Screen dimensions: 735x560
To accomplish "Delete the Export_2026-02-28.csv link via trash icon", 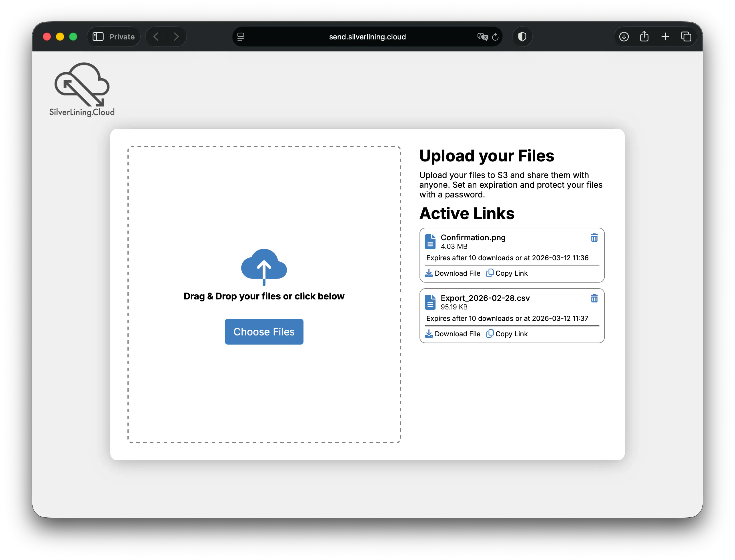I will point(594,298).
